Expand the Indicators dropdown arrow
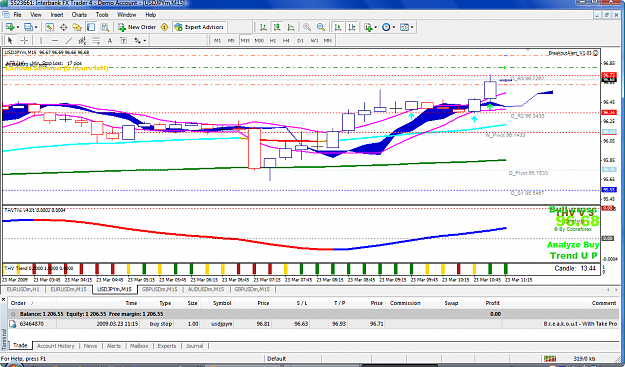The height and width of the screenshot is (367, 625). (375, 27)
